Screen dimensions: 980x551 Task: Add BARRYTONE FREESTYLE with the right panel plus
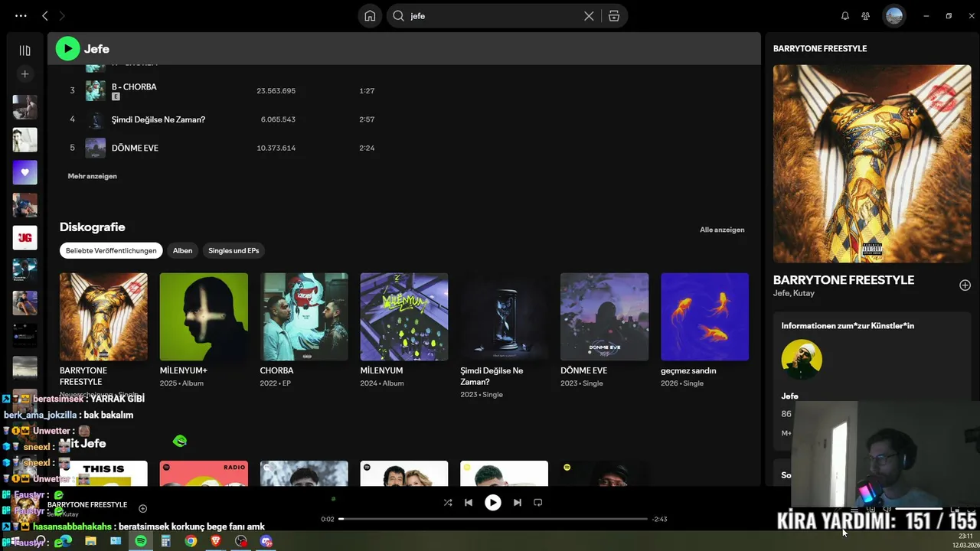click(965, 285)
